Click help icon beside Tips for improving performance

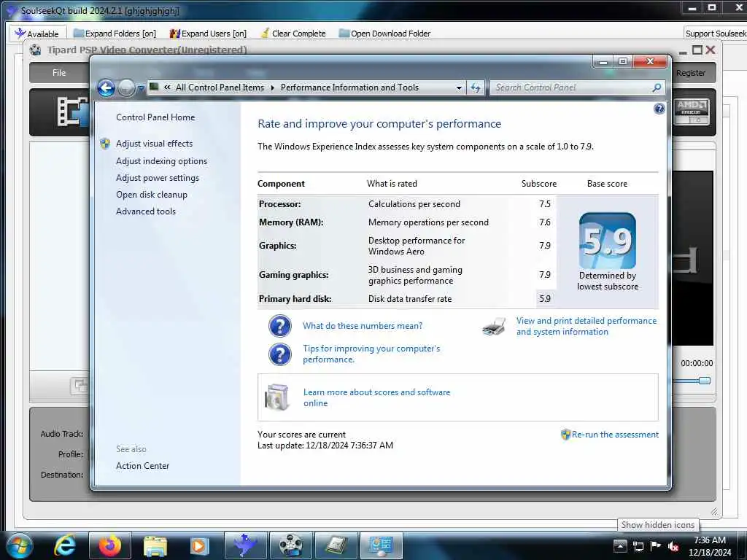[279, 355]
